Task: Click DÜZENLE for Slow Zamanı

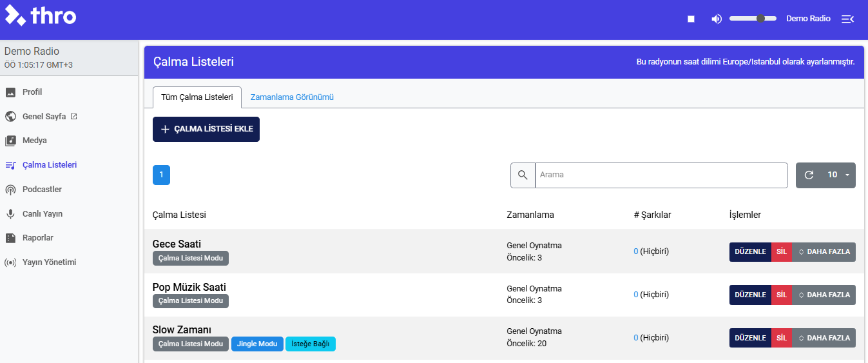Action: point(750,338)
